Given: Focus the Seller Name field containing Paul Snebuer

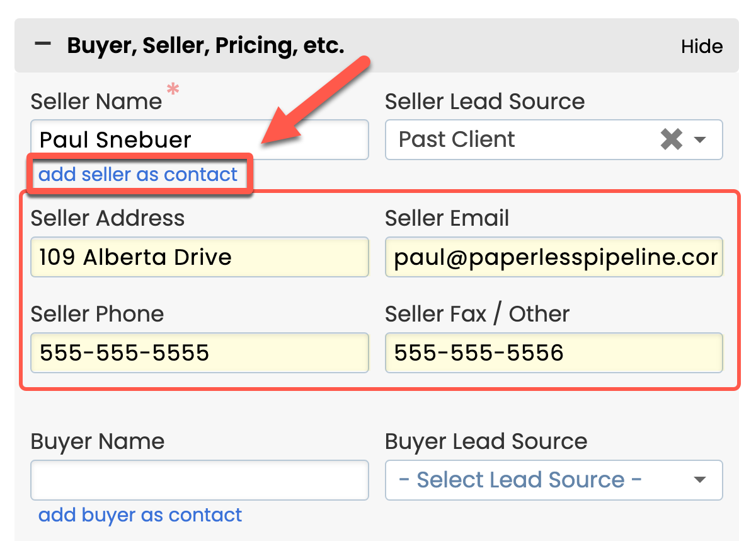Looking at the screenshot, I should coord(199,139).
